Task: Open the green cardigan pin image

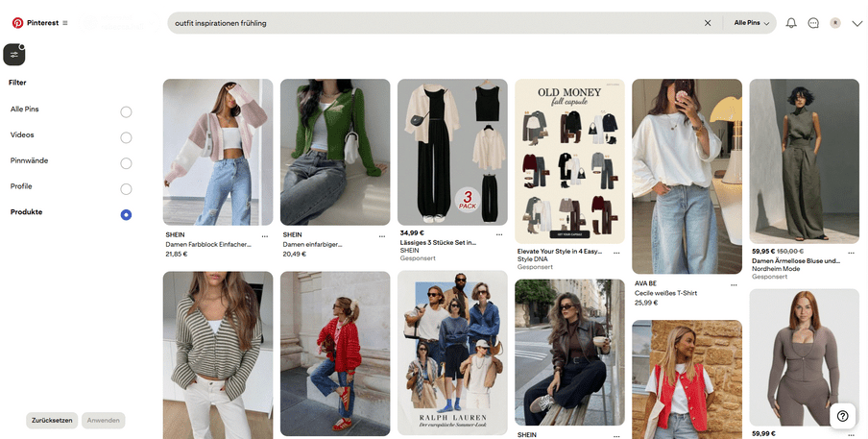Action: (335, 152)
